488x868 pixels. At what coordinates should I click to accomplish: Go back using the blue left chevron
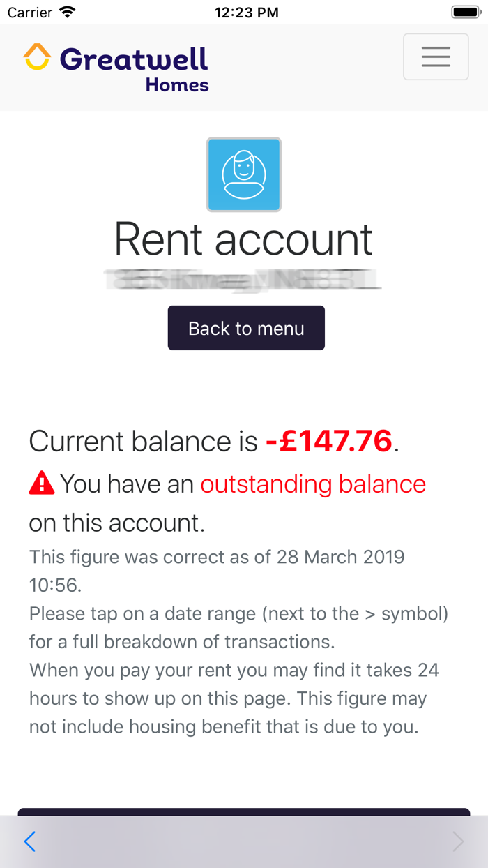tap(29, 841)
